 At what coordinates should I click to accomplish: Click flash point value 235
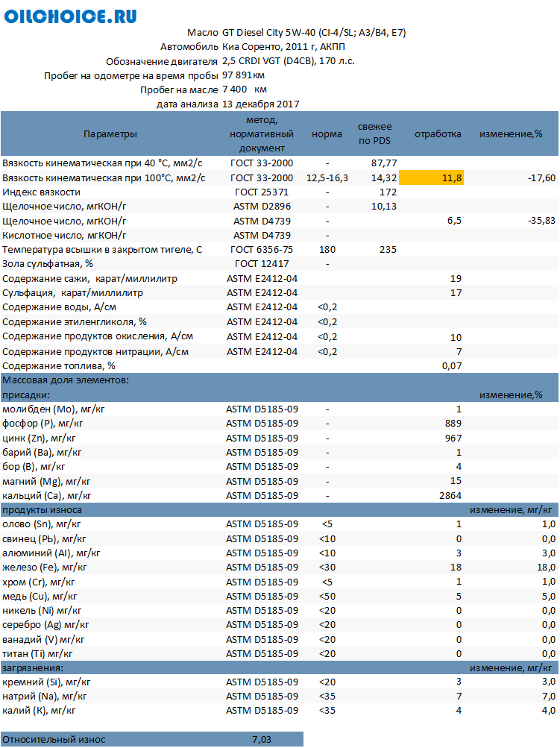click(388, 250)
